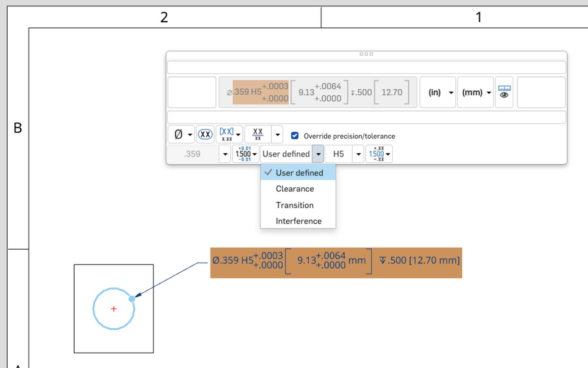Expand the (mm) secondary units dropdown

pyautogui.click(x=476, y=92)
